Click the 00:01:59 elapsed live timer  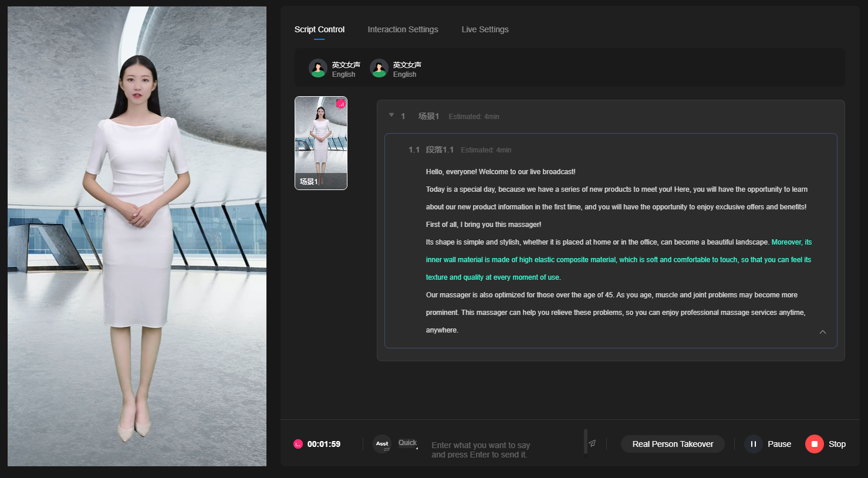[324, 444]
